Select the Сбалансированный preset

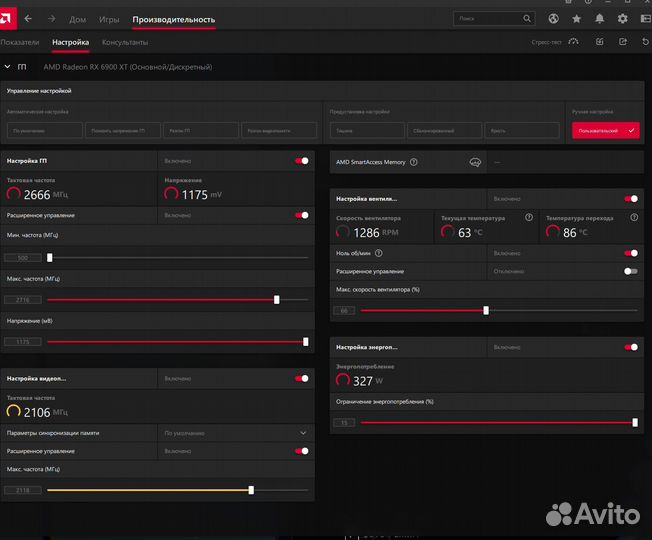click(445, 131)
